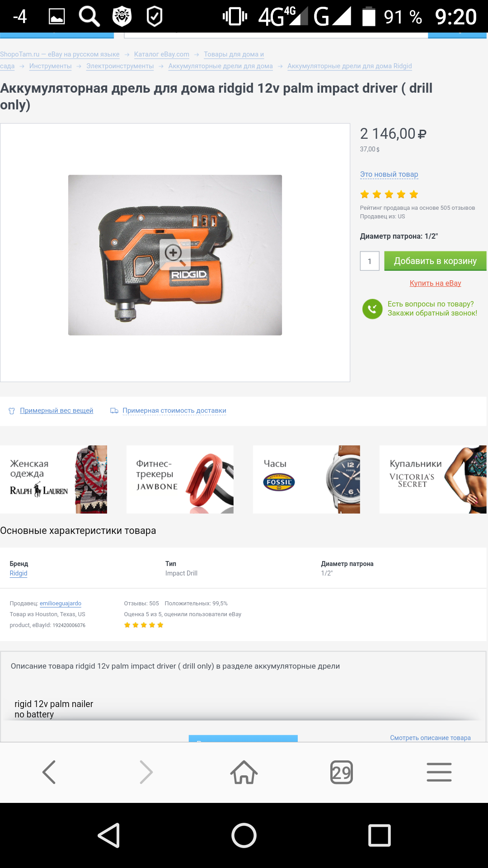Expand Смотреть описание товара
The height and width of the screenshot is (868, 488).
(x=430, y=738)
